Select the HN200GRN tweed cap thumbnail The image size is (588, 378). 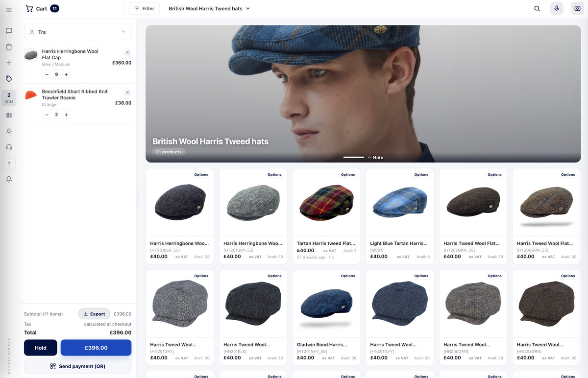(x=473, y=304)
